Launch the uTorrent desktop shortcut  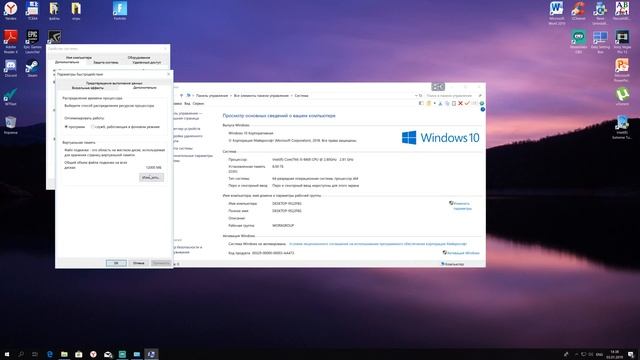pyautogui.click(x=622, y=97)
